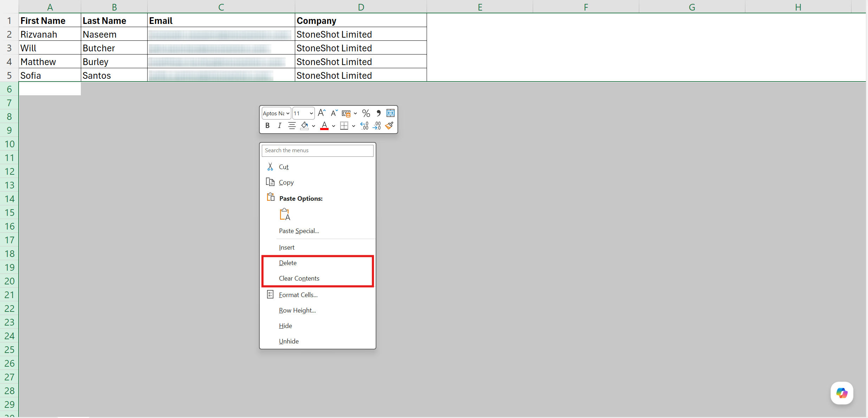Select the Sofia cell
Image resolution: width=868 pixels, height=418 pixels.
click(x=50, y=75)
